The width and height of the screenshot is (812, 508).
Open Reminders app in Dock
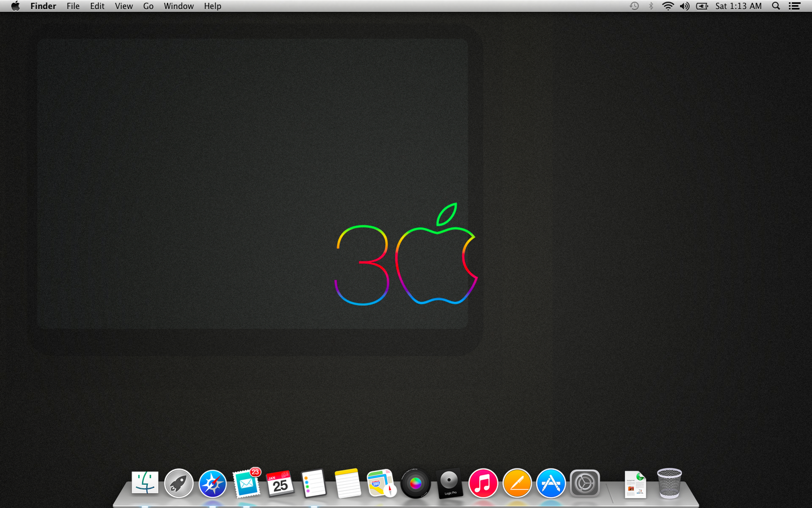coord(314,484)
